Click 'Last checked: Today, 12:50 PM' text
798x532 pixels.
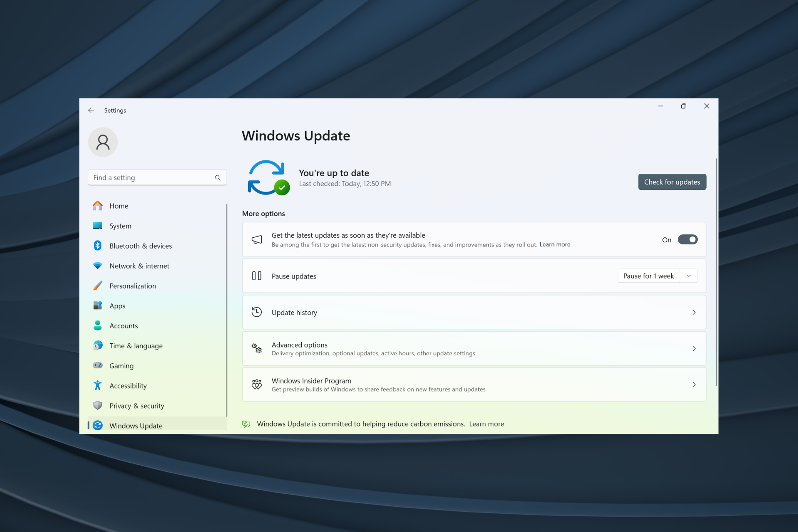(x=345, y=184)
